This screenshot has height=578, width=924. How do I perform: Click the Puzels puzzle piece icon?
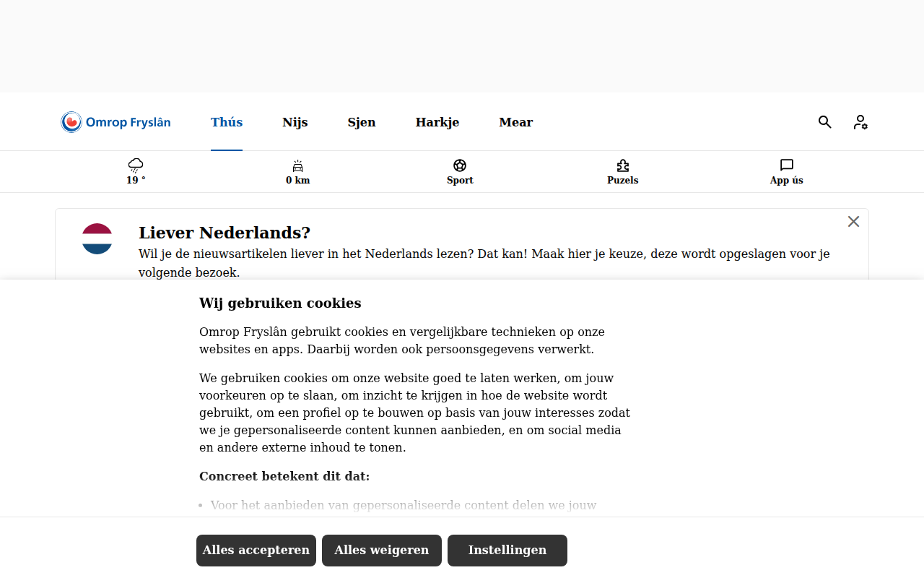623,165
